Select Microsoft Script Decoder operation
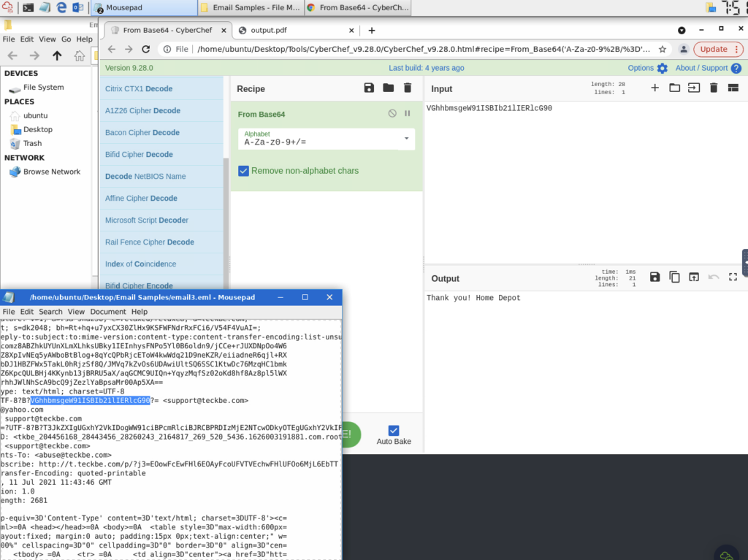The width and height of the screenshot is (748, 560). 161,220
